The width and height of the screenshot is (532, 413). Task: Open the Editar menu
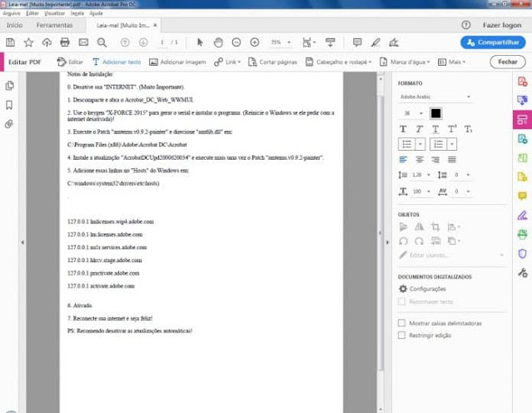point(32,13)
